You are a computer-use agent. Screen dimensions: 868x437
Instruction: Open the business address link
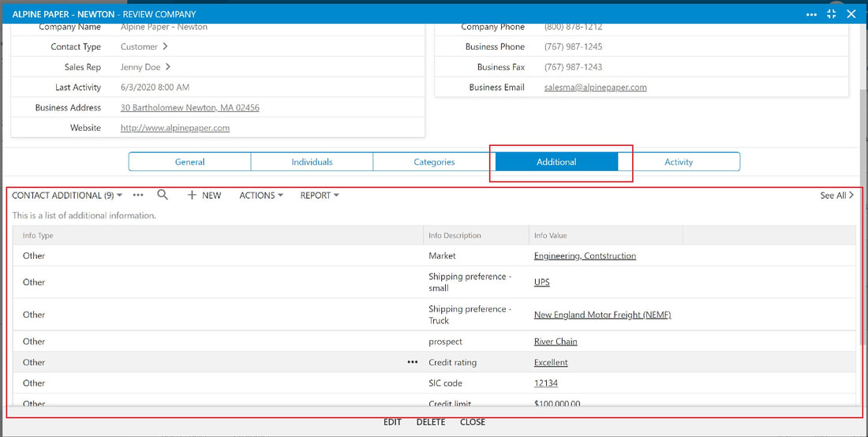click(190, 108)
